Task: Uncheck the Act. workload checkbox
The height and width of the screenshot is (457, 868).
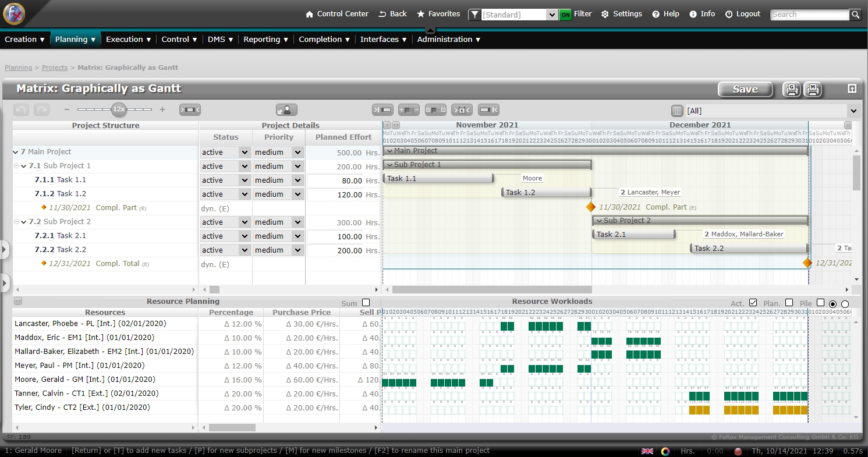Action: (x=753, y=303)
